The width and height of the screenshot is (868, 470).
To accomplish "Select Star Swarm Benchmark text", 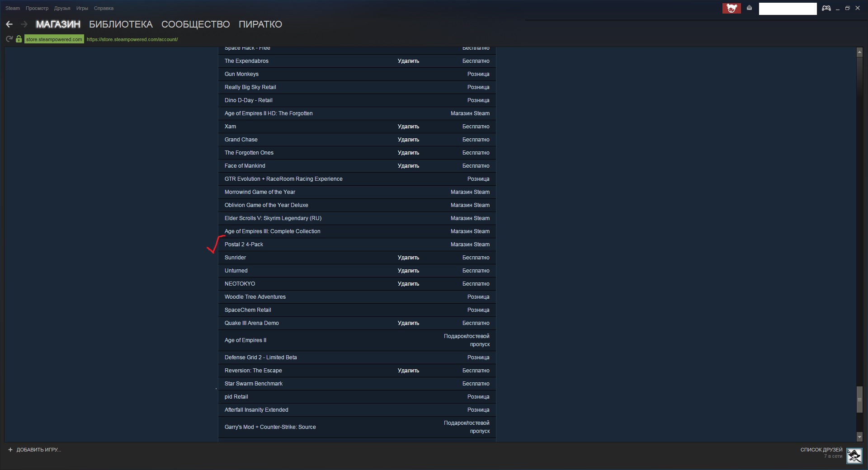I will (254, 384).
